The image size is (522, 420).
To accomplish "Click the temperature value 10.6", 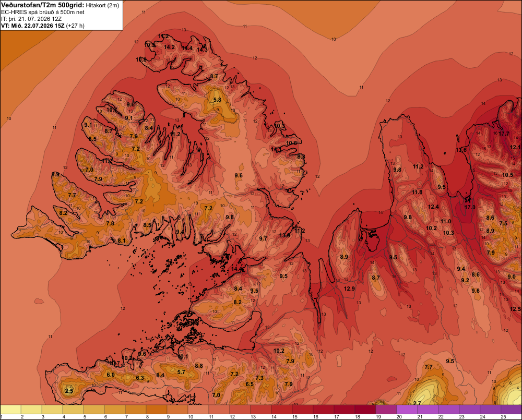I will click(291, 143).
